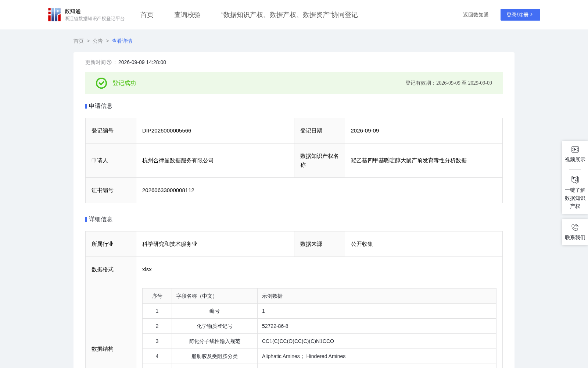588x368 pixels.
Task: Click the green 登记成功 checkmark icon
Action: 101,83
